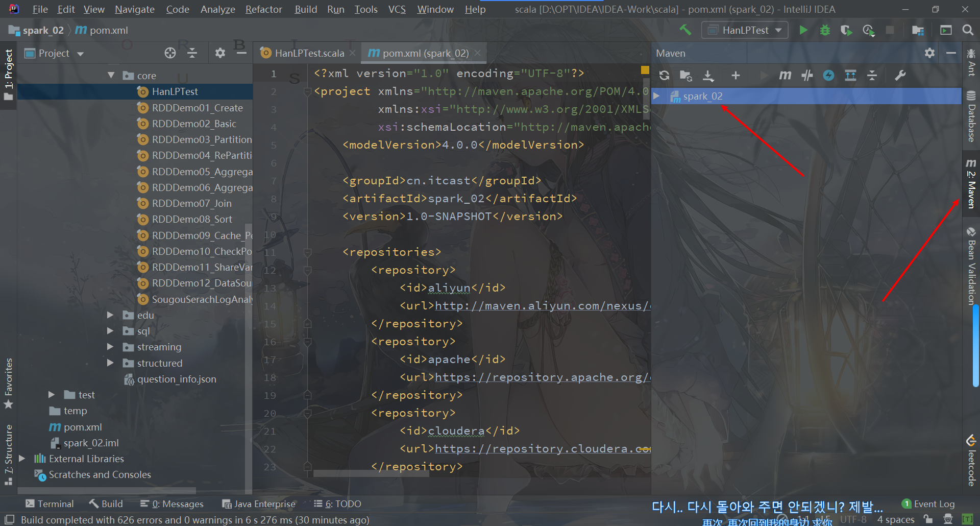980x526 pixels.
Task: Switch to the HanLPTest.scala editor tab
Action: click(308, 53)
